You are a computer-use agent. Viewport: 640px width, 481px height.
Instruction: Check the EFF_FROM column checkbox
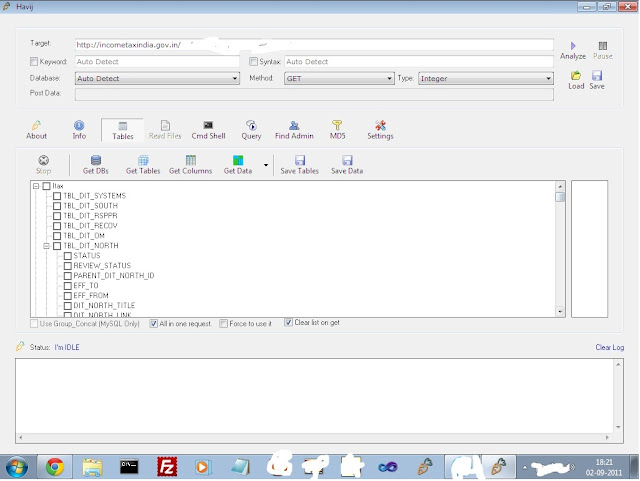tap(68, 296)
